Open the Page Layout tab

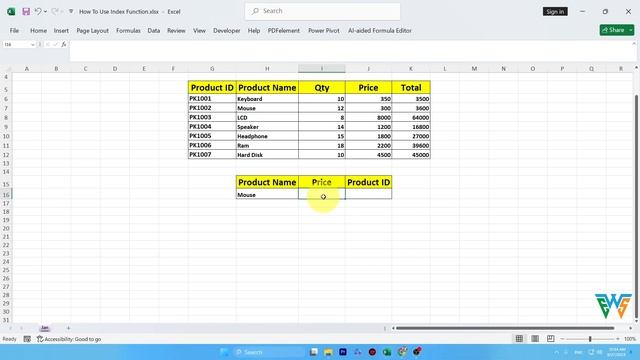pyautogui.click(x=93, y=31)
